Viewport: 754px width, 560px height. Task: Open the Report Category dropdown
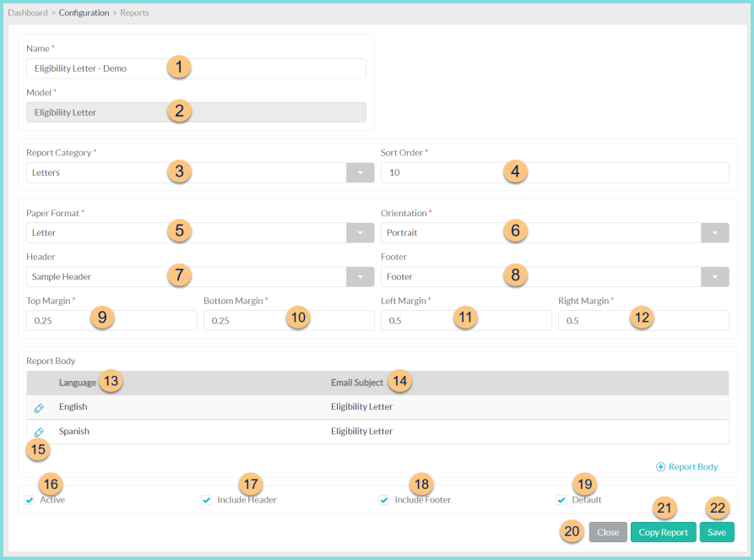pyautogui.click(x=360, y=172)
